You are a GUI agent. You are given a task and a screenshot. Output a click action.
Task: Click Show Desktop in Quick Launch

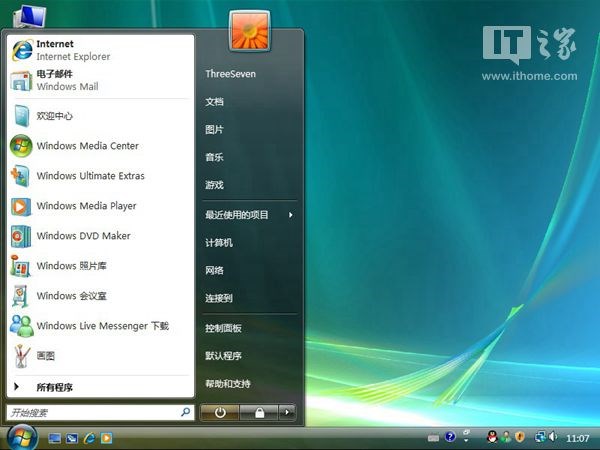pos(54,438)
